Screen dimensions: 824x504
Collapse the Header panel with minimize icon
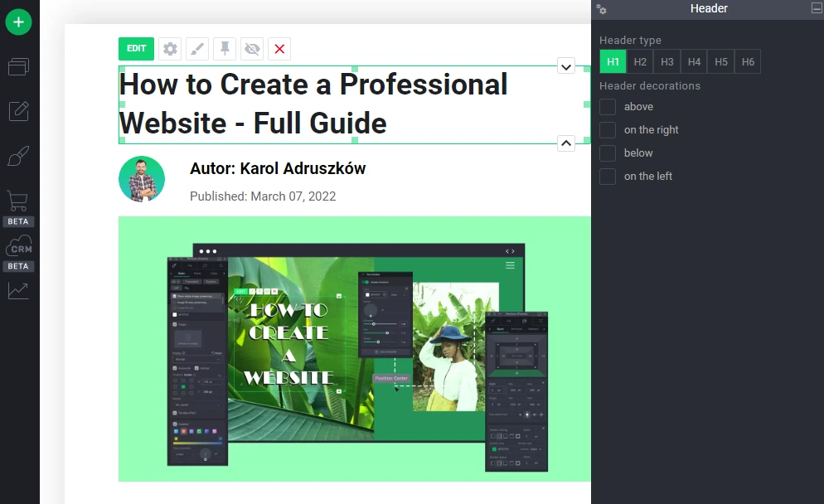817,8
